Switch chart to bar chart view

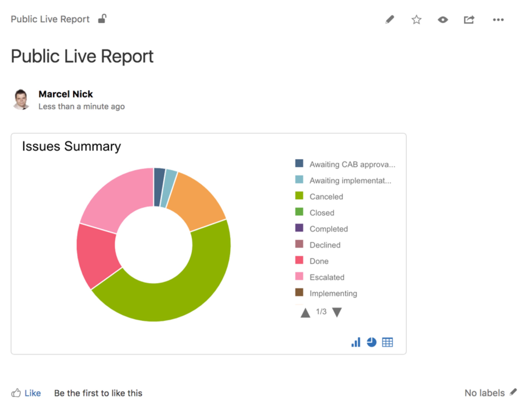point(356,342)
